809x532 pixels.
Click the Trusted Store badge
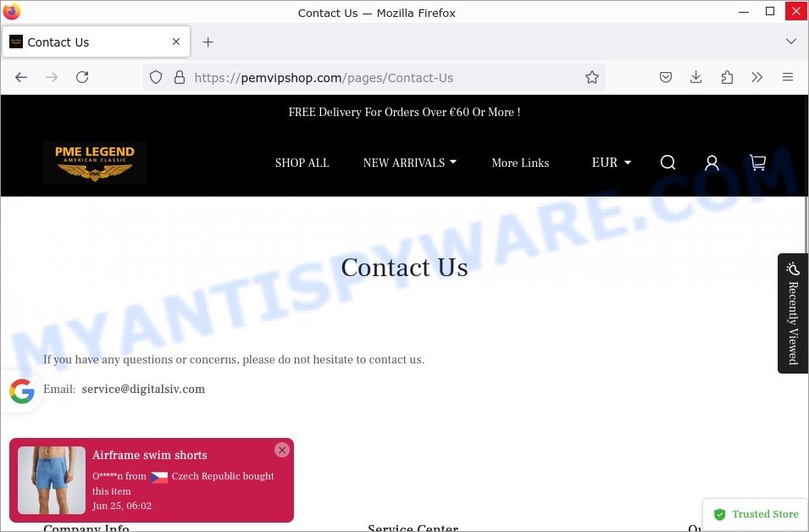pos(756,514)
